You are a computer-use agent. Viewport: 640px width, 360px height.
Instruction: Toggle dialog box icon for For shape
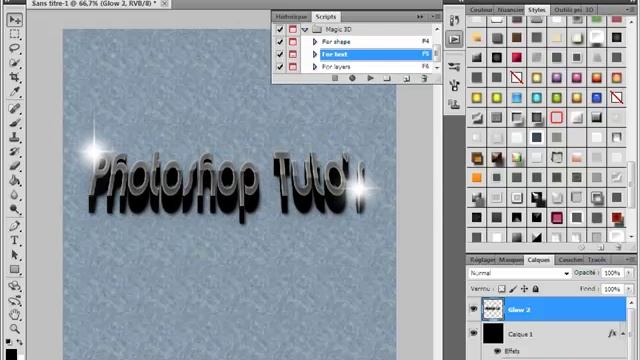(293, 42)
